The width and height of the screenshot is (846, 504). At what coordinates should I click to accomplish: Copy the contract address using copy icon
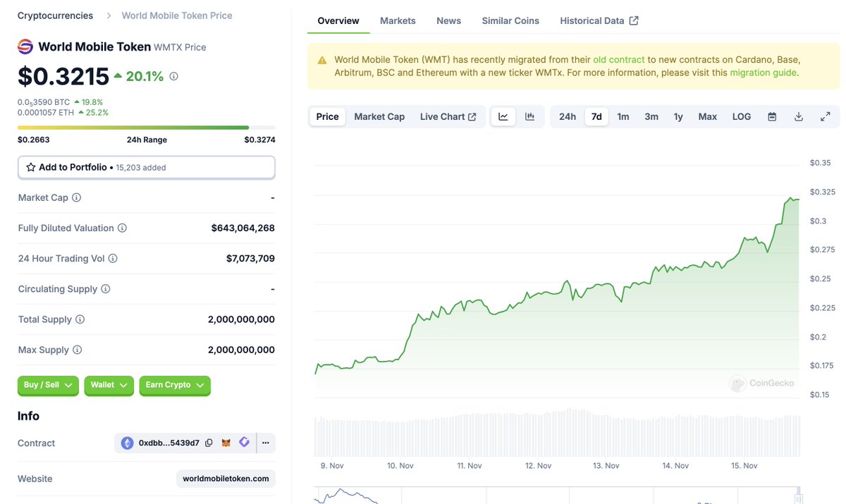207,443
